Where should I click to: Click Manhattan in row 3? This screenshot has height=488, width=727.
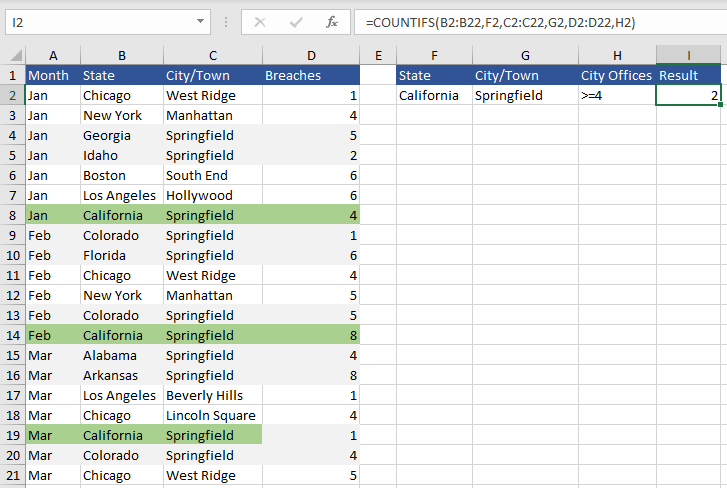click(213, 115)
